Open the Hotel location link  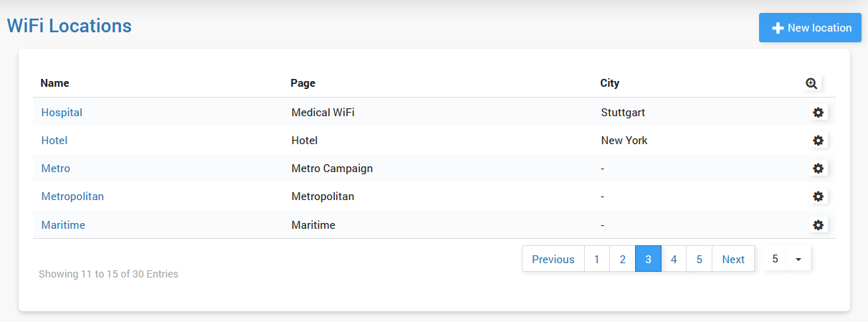pyautogui.click(x=54, y=141)
